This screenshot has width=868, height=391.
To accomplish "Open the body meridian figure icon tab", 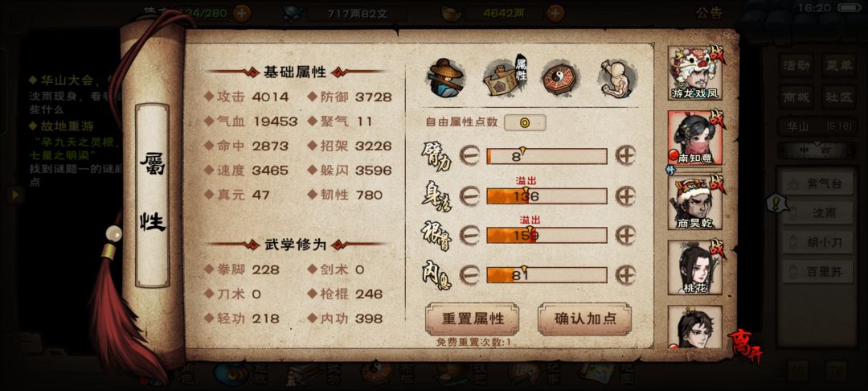I will pyautogui.click(x=616, y=77).
